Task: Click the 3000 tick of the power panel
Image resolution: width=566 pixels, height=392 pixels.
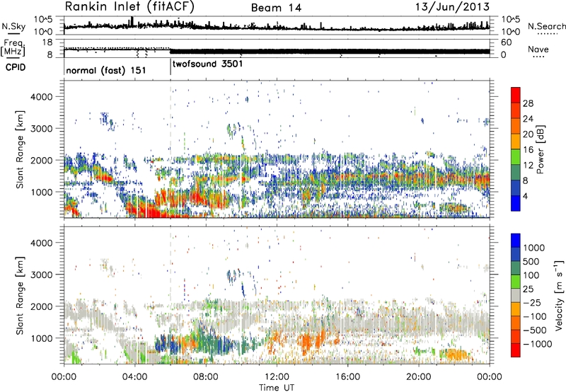Action: click(x=41, y=129)
